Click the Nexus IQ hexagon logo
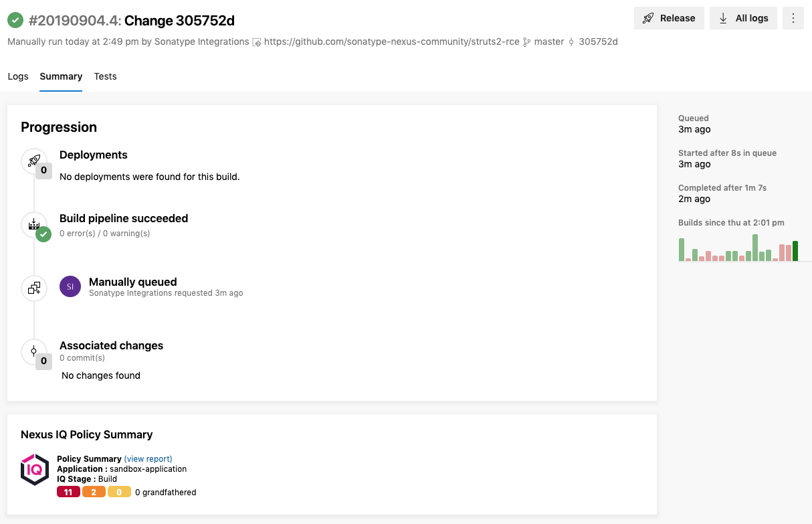The image size is (812, 524). pos(34,468)
